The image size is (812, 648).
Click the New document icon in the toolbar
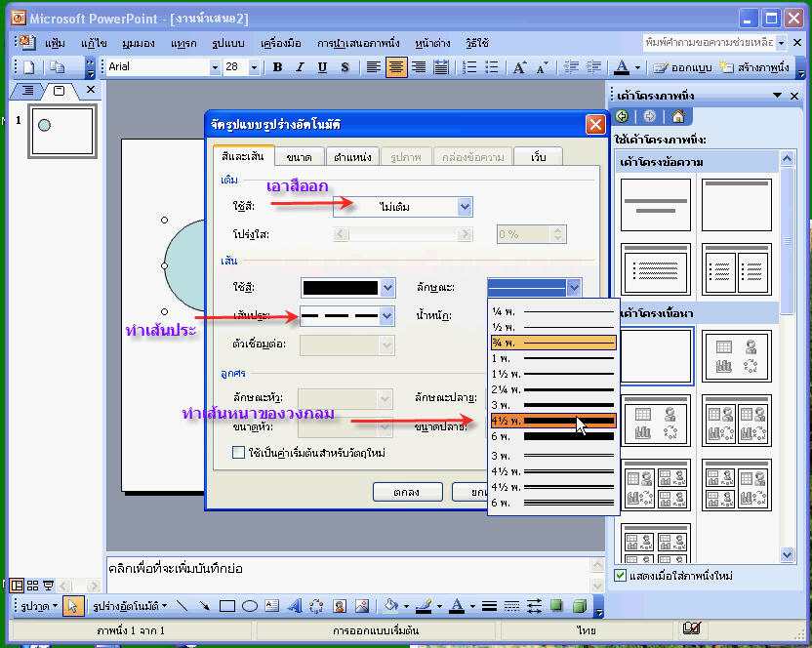pos(29,67)
